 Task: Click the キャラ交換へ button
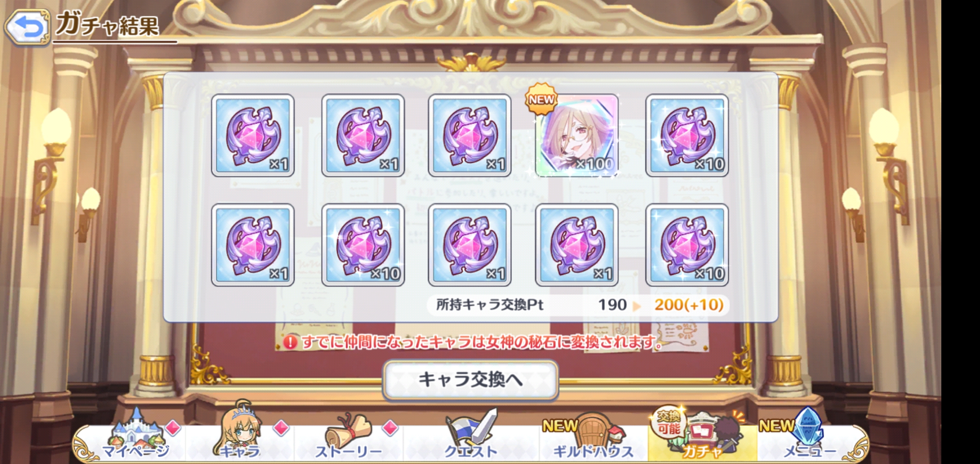click(471, 380)
